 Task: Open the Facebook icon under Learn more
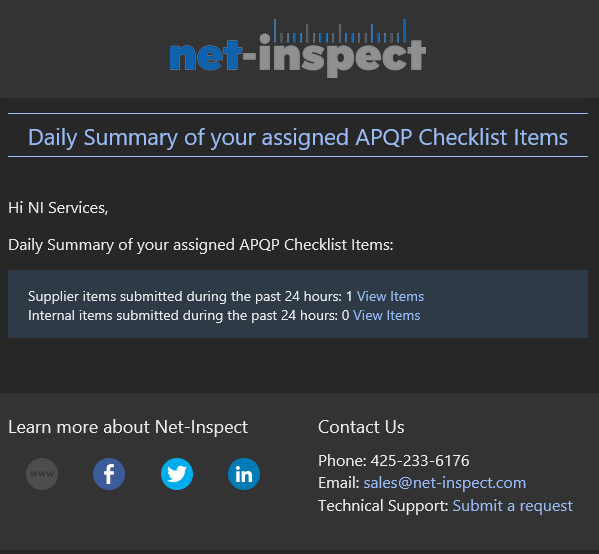[109, 474]
